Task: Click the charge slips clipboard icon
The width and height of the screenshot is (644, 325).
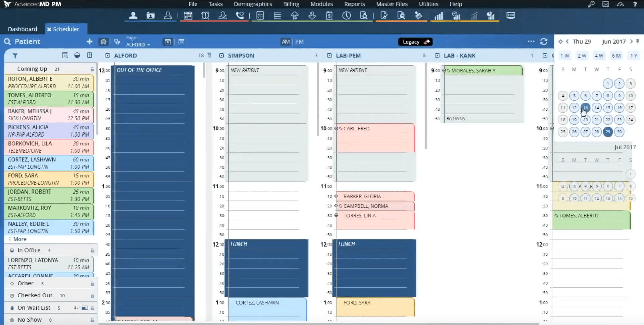Action: 330,15
